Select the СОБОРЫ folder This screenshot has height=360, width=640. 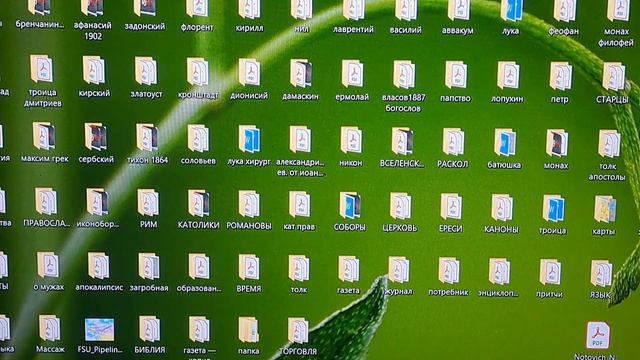click(x=350, y=205)
